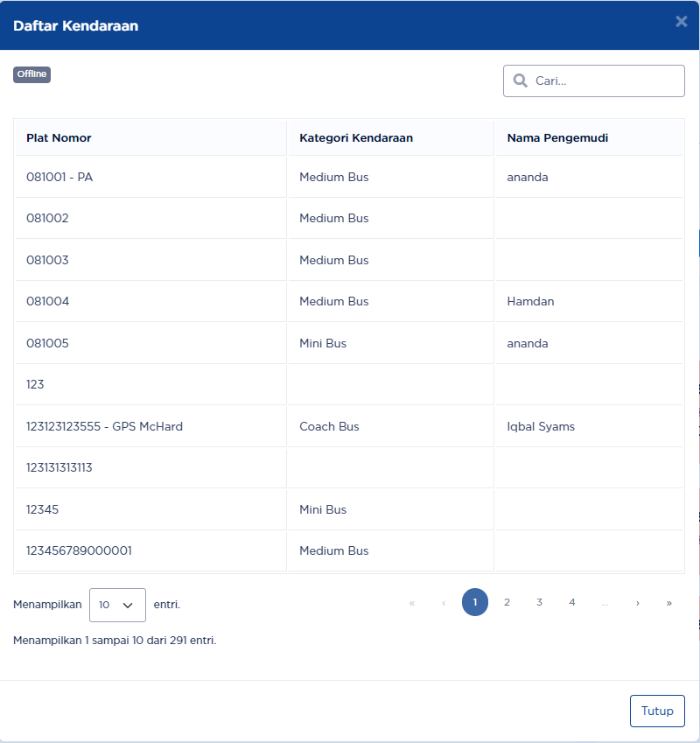Jump to last page with double arrow

[668, 603]
